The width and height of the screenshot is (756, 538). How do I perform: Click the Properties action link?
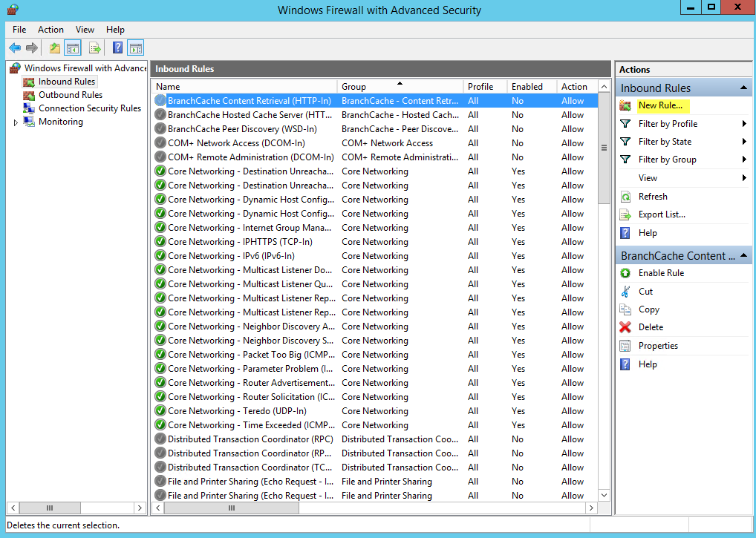658,346
